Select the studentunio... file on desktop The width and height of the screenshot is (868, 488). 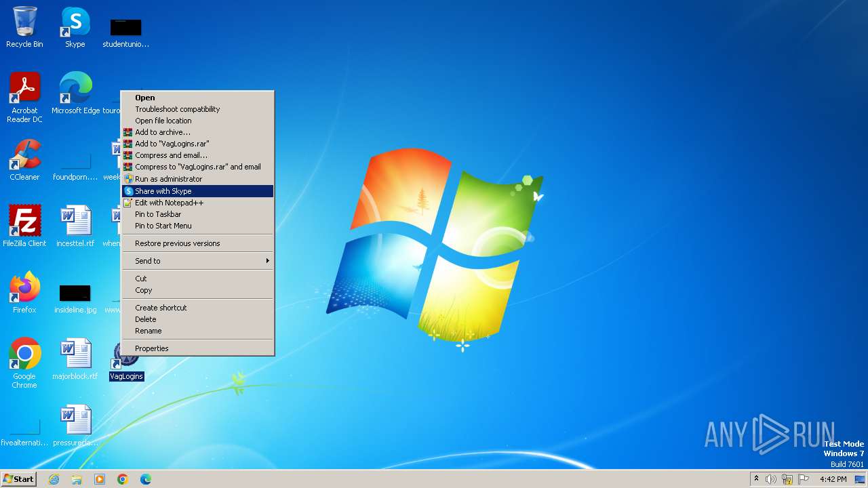click(x=125, y=33)
